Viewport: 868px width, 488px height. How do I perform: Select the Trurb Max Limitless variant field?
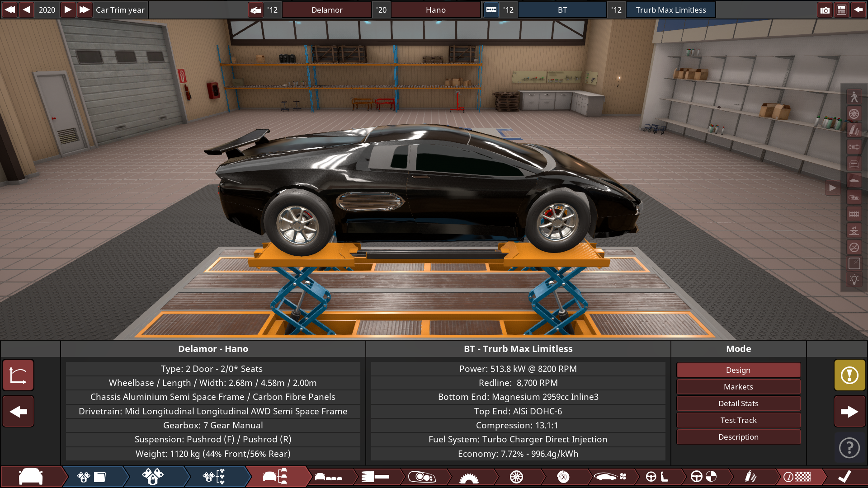pyautogui.click(x=670, y=10)
